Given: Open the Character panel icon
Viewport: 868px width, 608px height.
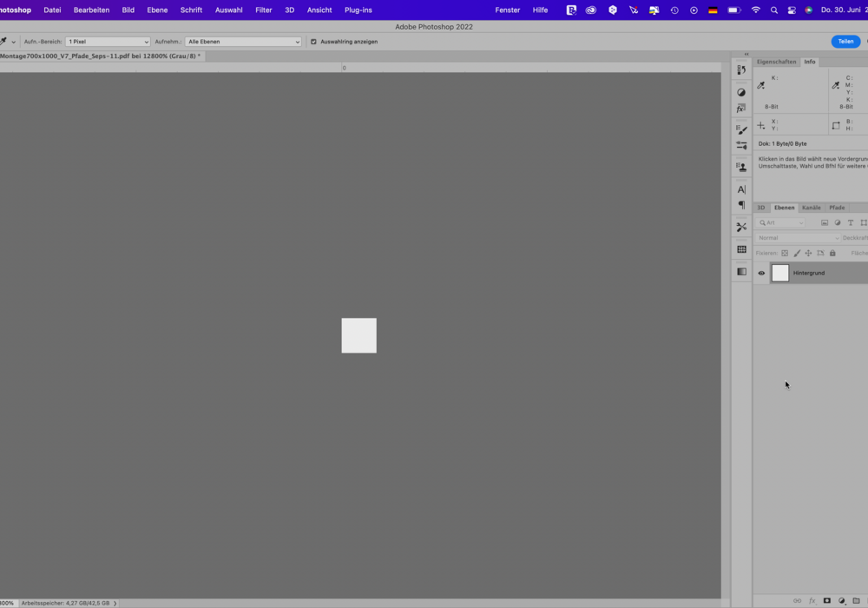Looking at the screenshot, I should (741, 189).
